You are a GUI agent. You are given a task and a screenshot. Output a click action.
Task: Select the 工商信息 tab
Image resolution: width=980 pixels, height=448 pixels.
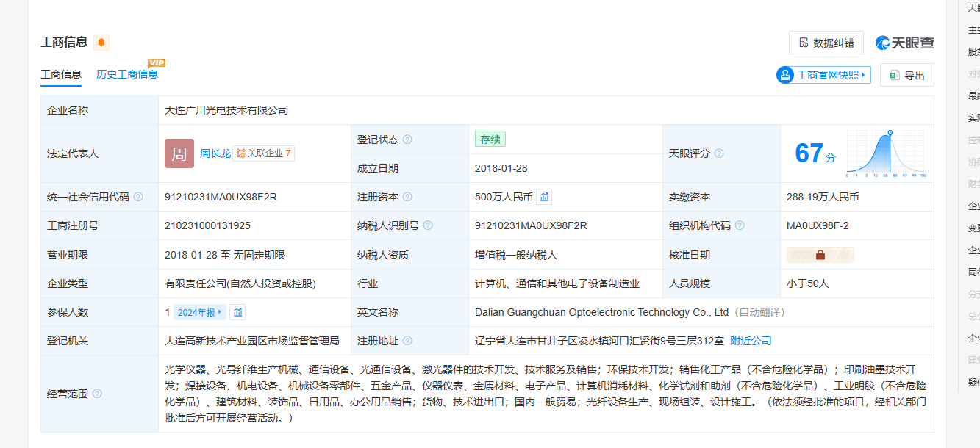tap(61, 74)
